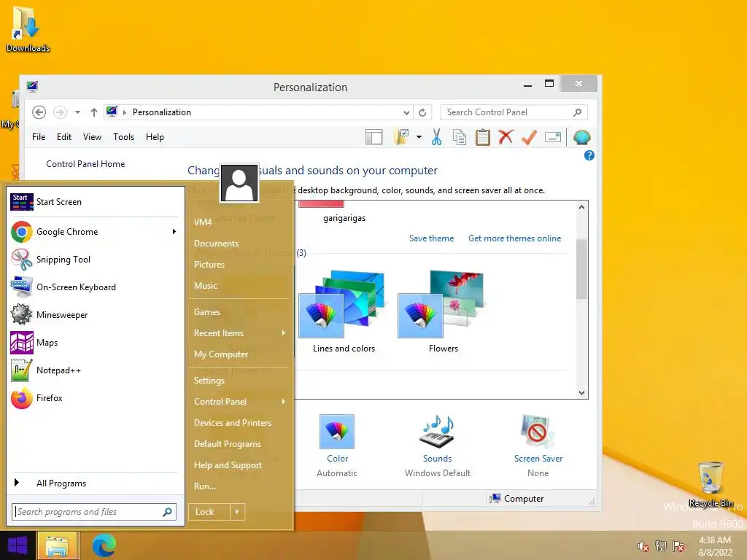Click the theme list scroll down arrow
This screenshot has height=560, width=747.
click(x=581, y=393)
